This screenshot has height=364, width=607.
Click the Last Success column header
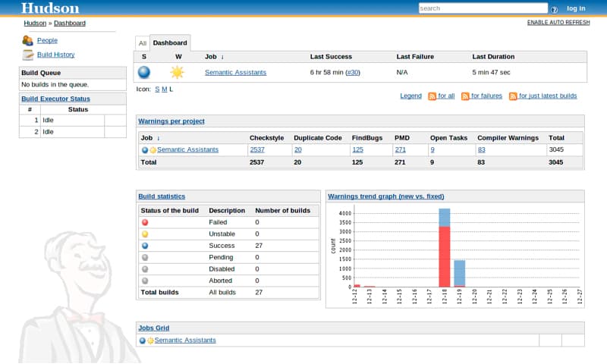pyautogui.click(x=331, y=56)
